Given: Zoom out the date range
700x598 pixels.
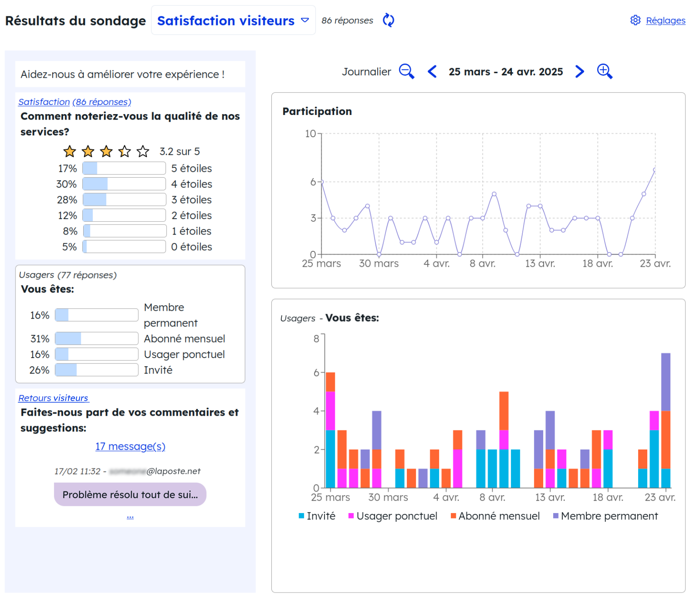Looking at the screenshot, I should [x=406, y=72].
